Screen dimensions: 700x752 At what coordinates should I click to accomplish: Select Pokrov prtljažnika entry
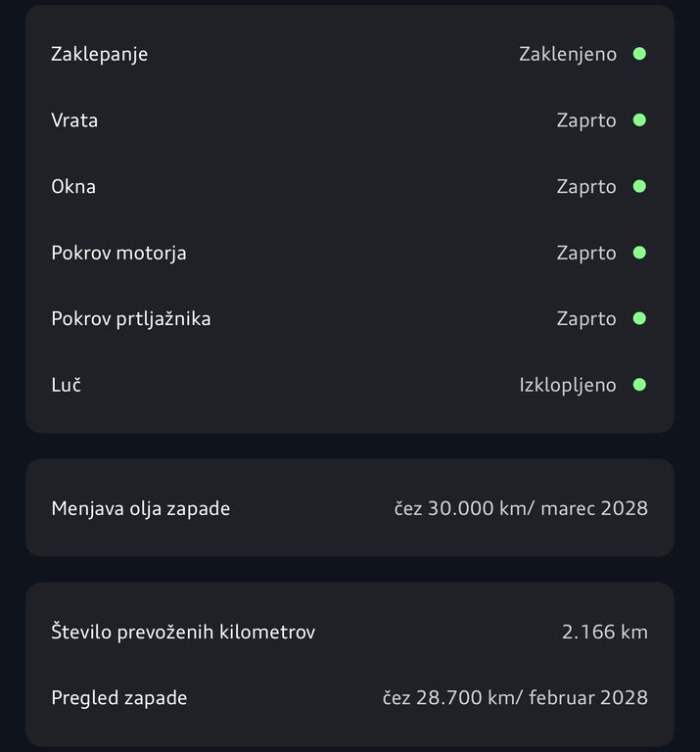click(130, 318)
